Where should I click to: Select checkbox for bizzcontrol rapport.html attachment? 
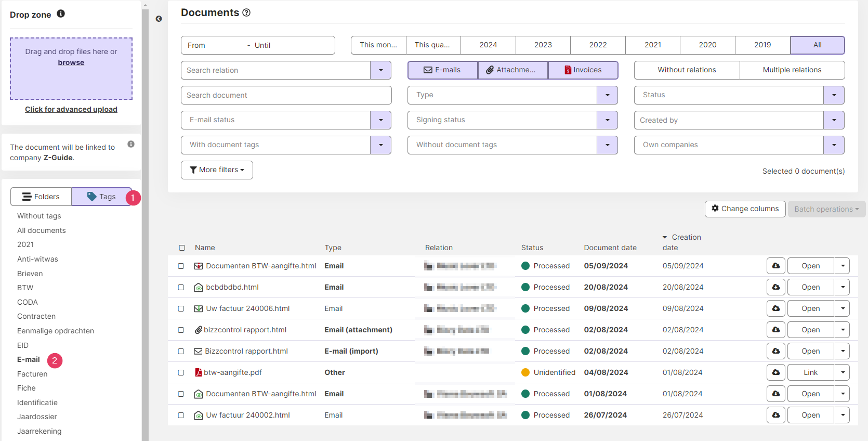point(181,330)
